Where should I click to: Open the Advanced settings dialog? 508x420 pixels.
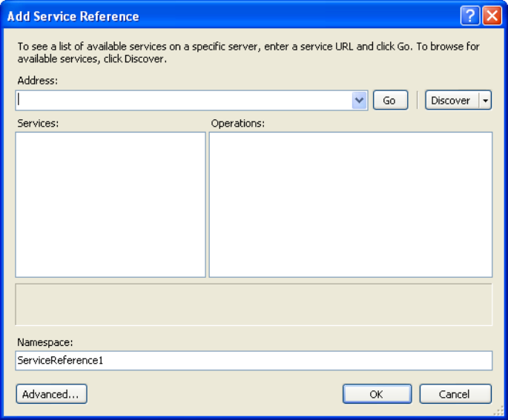51,394
